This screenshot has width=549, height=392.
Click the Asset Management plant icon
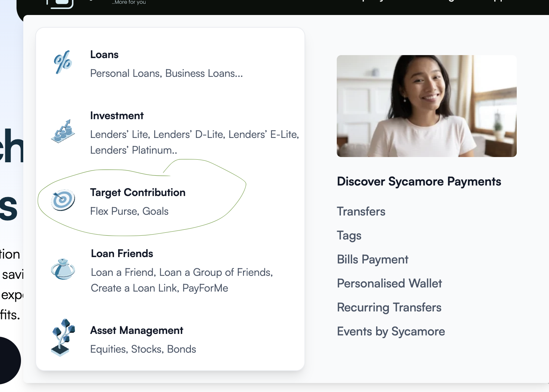(63, 337)
